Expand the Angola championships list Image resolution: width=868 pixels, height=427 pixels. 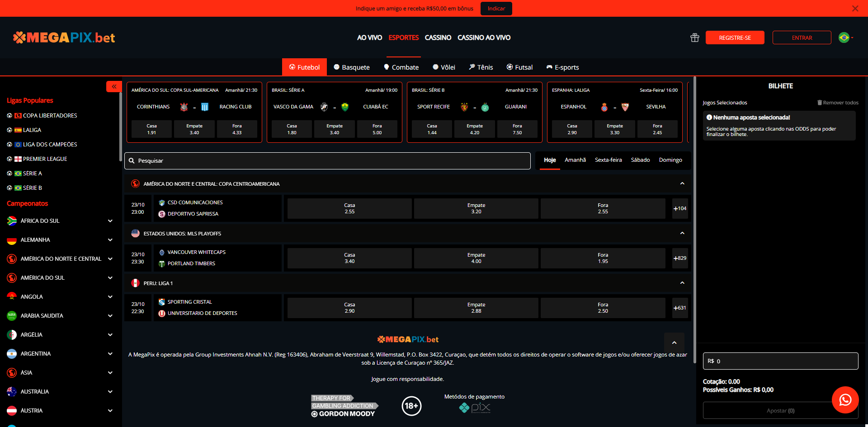(110, 297)
